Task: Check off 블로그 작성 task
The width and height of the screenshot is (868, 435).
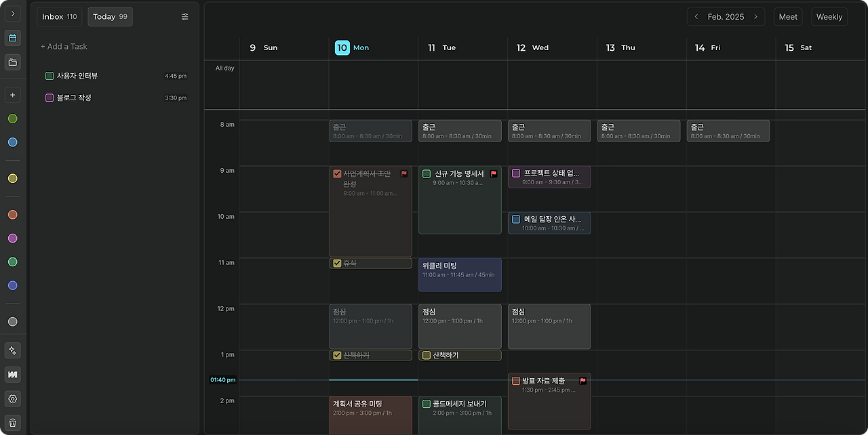Action: tap(50, 98)
